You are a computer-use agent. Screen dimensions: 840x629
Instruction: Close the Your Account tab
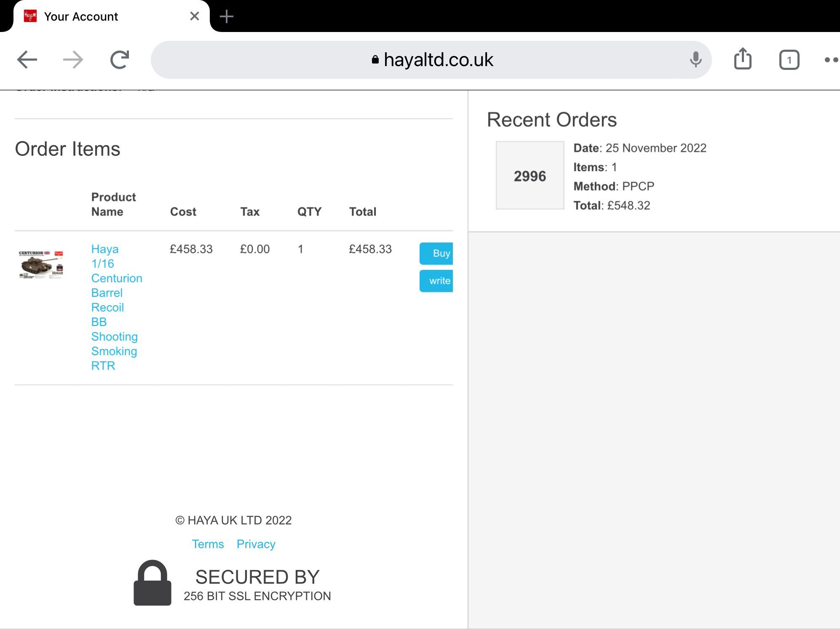[x=195, y=16]
